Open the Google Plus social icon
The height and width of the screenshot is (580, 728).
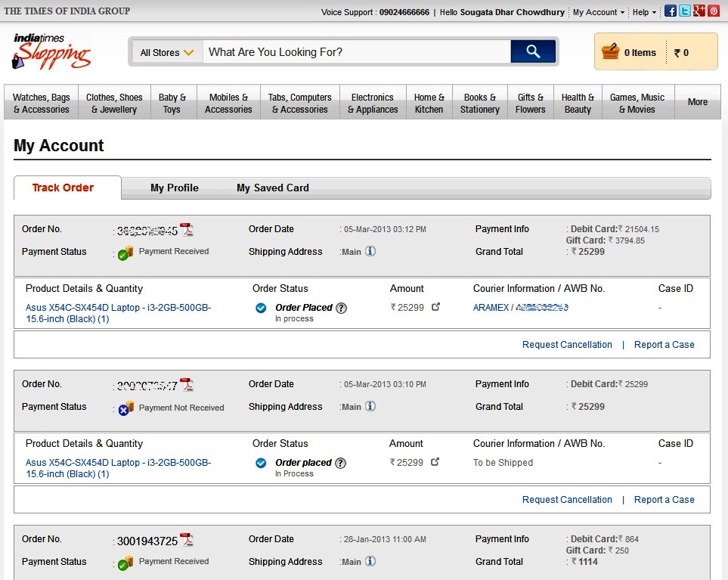coord(699,11)
